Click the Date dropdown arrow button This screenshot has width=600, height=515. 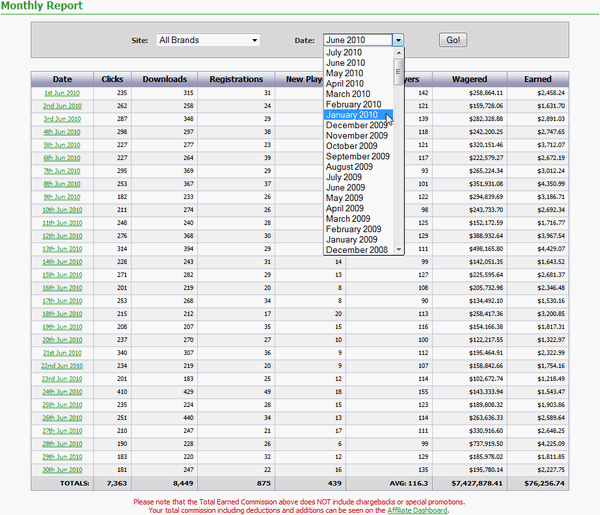coord(398,40)
